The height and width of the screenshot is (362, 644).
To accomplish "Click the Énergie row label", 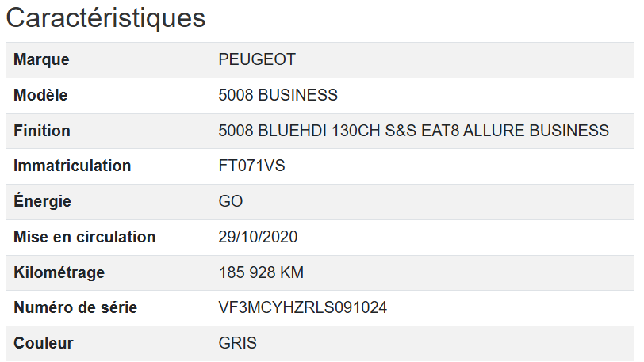I will pyautogui.click(x=42, y=202).
